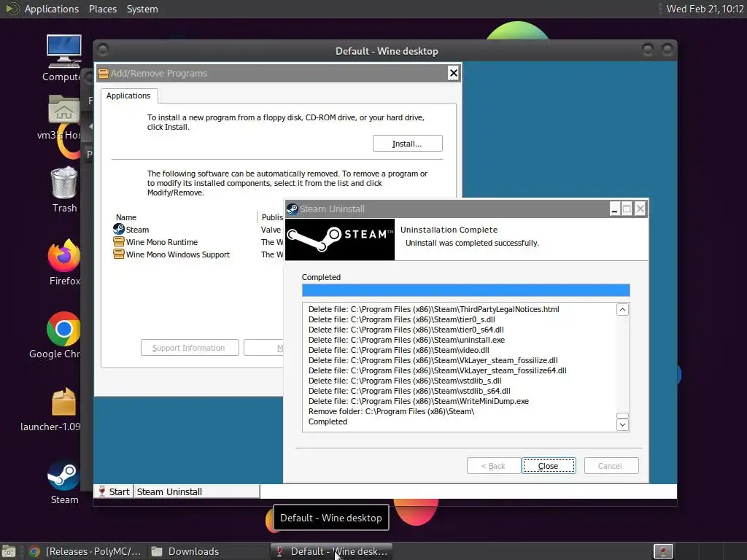Screen dimensions: 747x560
Task: Click log line deleting uninstall.exe
Action: 406,340
